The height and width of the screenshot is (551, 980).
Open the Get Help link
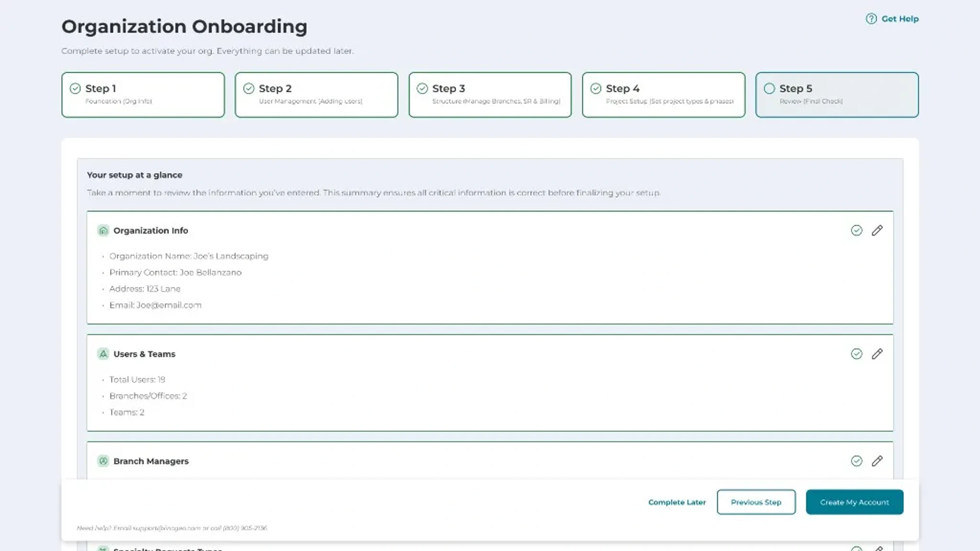pyautogui.click(x=892, y=19)
